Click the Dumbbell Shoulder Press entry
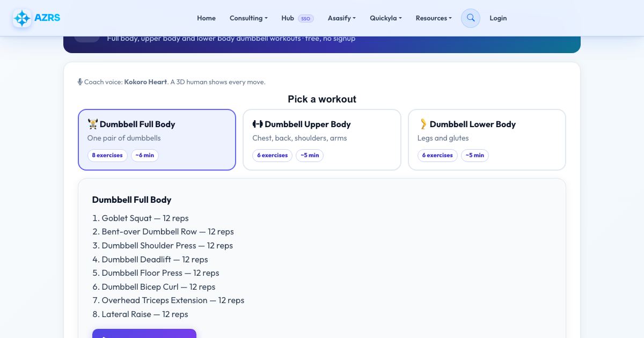This screenshot has height=338, width=644. tap(167, 246)
